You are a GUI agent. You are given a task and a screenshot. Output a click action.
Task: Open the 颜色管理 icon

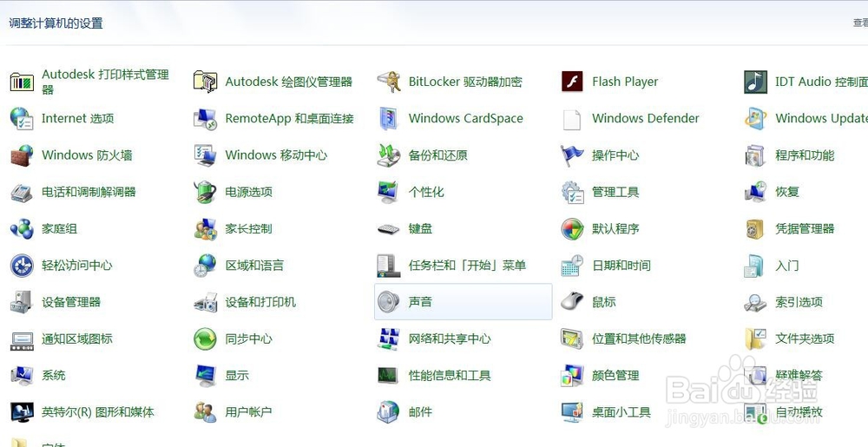pos(572,376)
